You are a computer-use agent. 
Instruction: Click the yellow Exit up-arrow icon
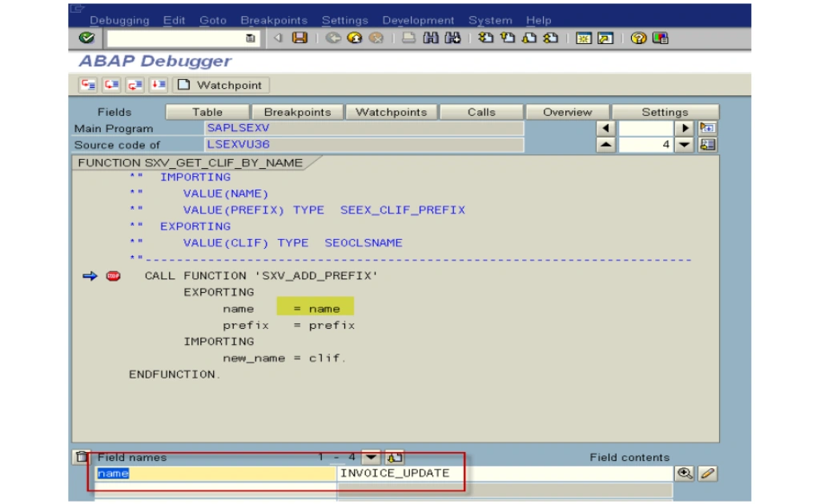pos(355,38)
